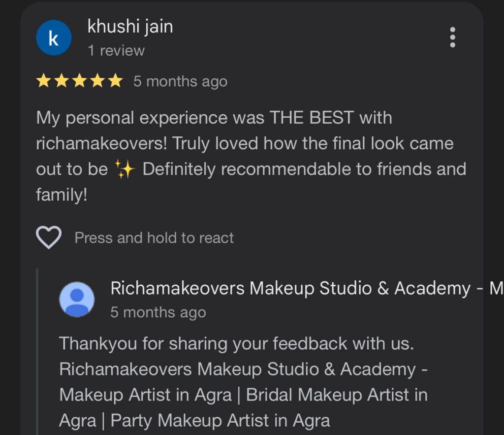Image resolution: width=504 pixels, height=435 pixels.
Task: Click the "1 review" count text
Action: (x=116, y=51)
